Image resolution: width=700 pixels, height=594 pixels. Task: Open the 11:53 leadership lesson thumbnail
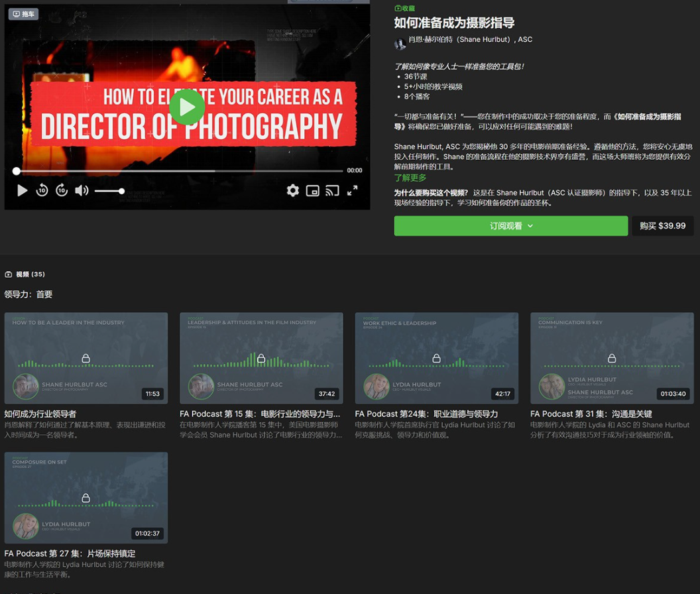(86, 358)
